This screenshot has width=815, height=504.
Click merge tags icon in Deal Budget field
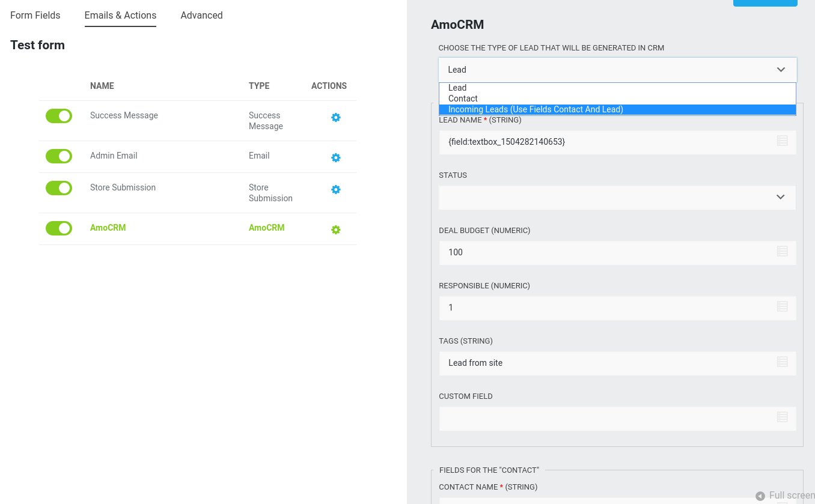pyautogui.click(x=782, y=252)
